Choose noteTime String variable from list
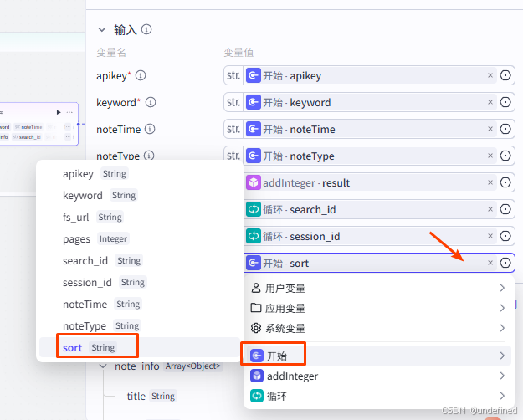The height and width of the screenshot is (420, 523). pyautogui.click(x=140, y=304)
